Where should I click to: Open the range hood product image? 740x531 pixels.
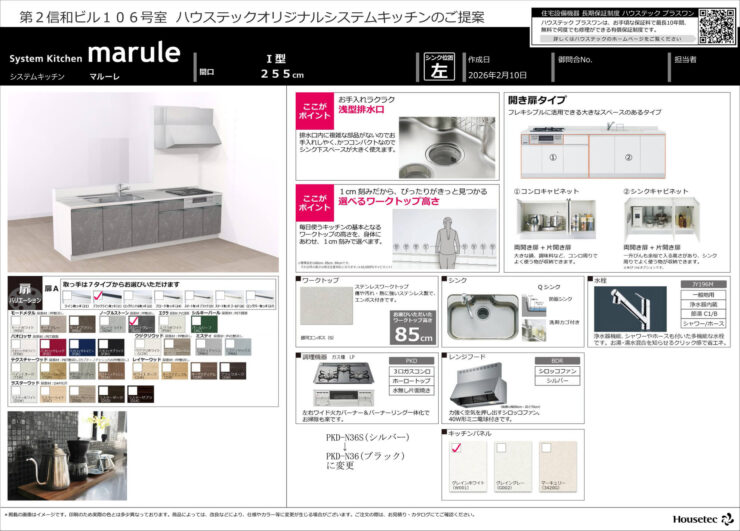coord(478,385)
